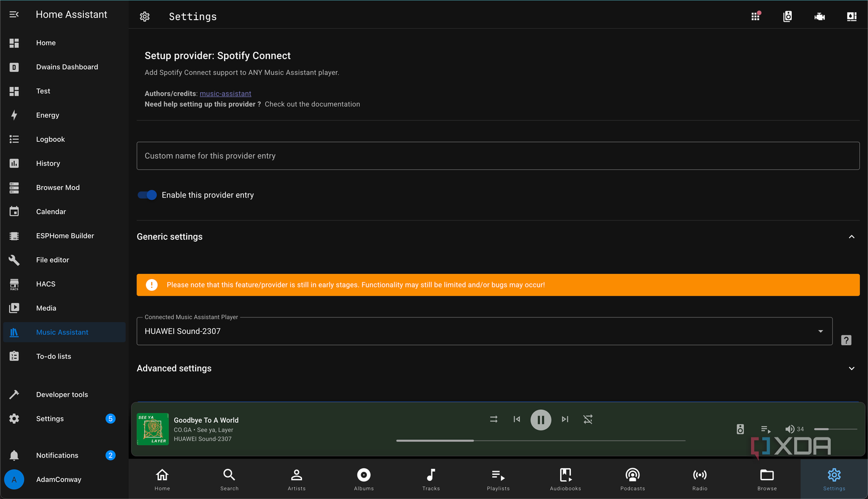Adjust the volume slider in the player
This screenshot has height=499, width=868.
point(836,429)
